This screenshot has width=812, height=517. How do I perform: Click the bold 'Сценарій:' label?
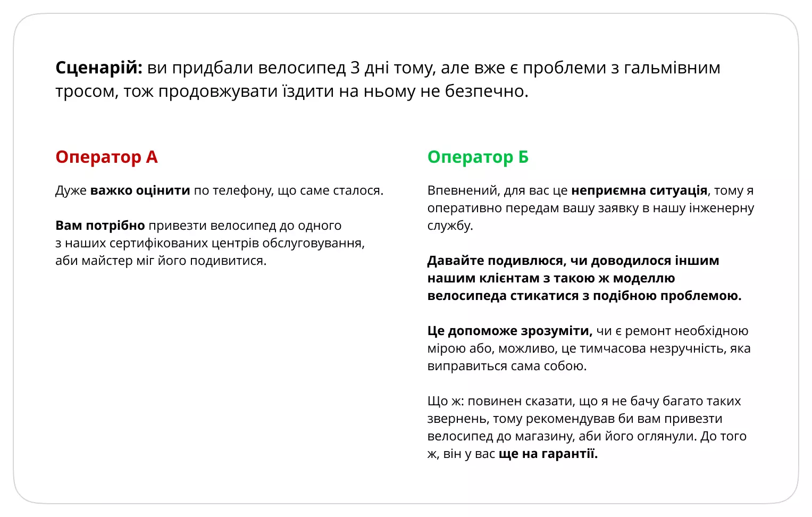tap(99, 68)
